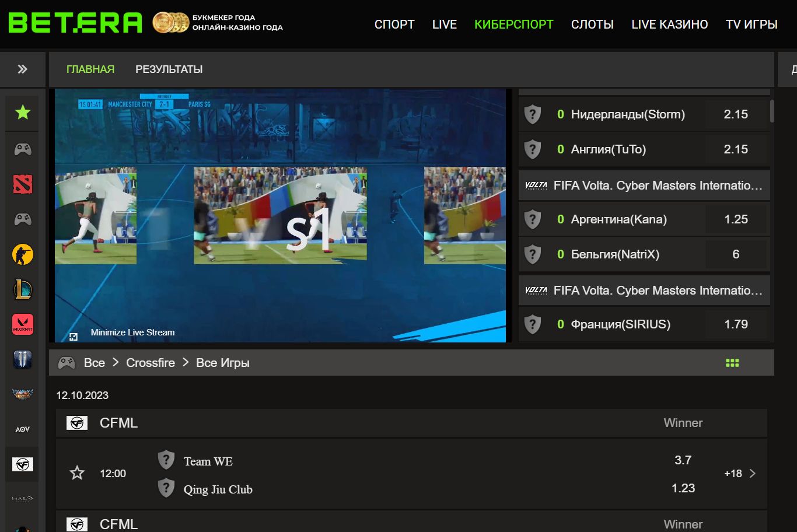Viewport: 797px width, 532px height.
Task: Click the shield icon beside Аргентина(Kana)
Action: tap(533, 219)
